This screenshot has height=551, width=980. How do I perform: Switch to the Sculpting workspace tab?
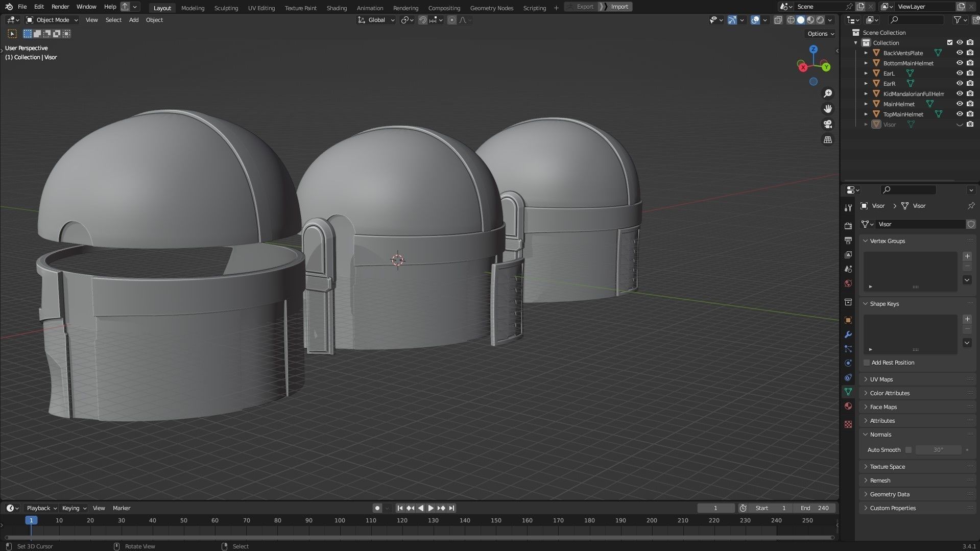point(226,8)
